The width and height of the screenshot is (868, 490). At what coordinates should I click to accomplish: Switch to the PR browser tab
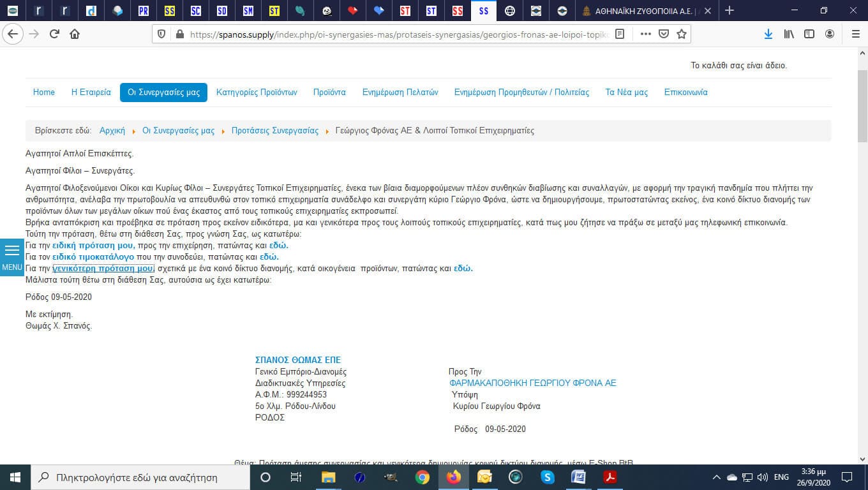[144, 11]
